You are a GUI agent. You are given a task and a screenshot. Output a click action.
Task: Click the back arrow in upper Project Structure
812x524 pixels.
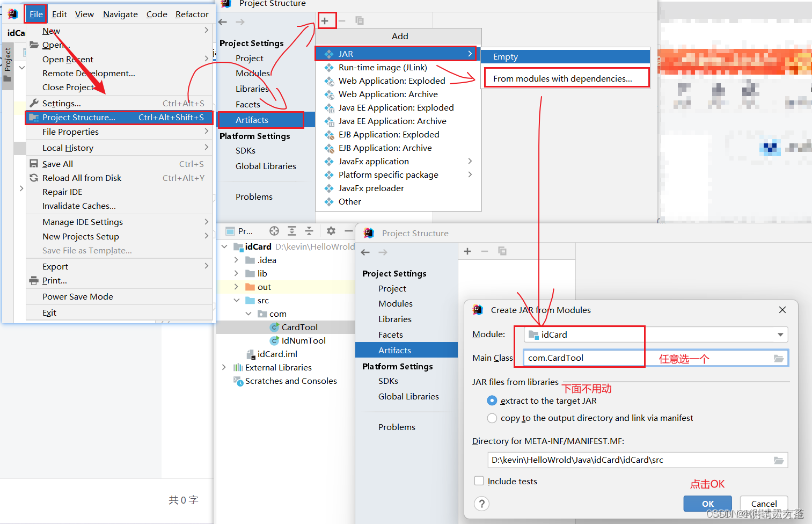coord(223,22)
